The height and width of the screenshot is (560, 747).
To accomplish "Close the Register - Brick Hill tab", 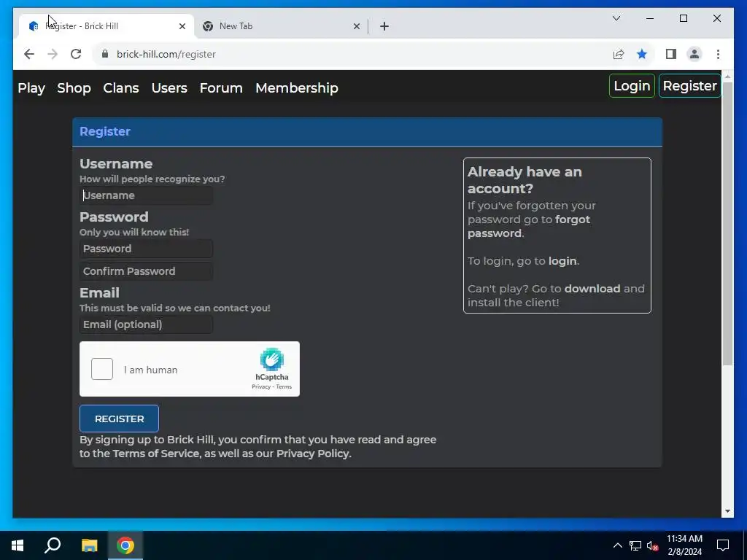I will tap(182, 26).
